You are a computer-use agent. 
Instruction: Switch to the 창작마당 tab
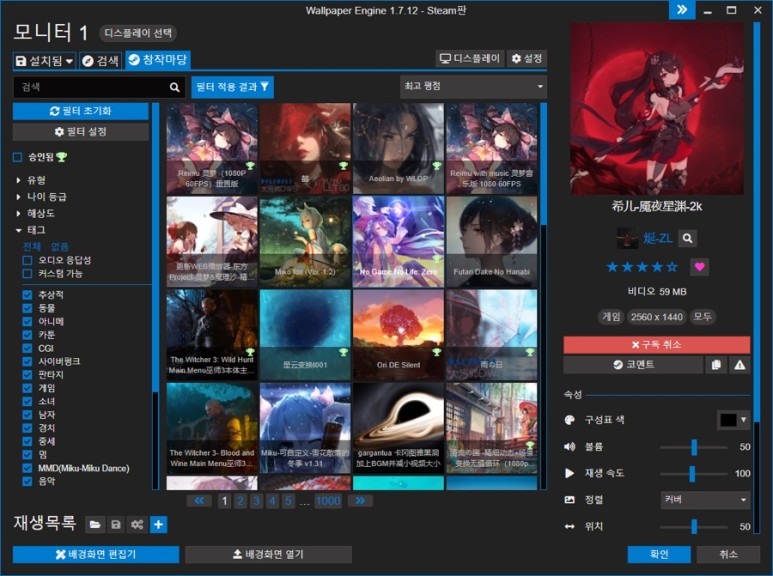(x=158, y=60)
